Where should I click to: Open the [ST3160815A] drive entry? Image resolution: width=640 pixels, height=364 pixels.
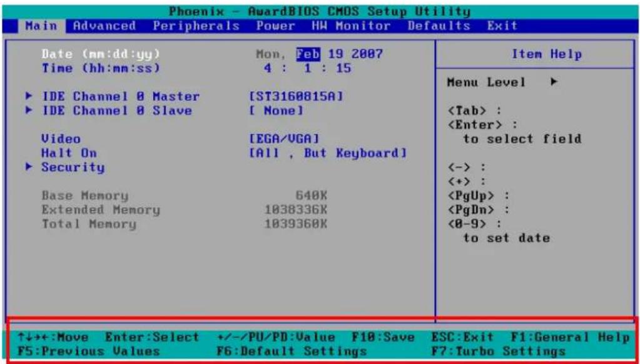tap(297, 97)
